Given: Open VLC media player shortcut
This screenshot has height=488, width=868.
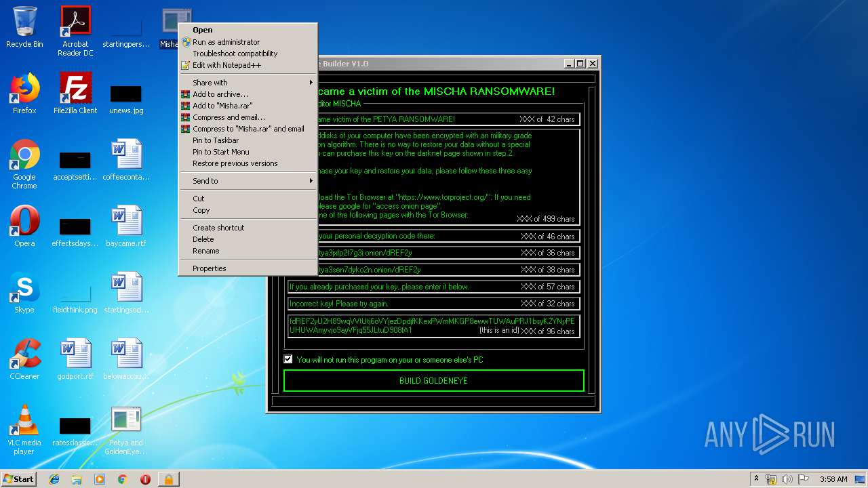Looking at the screenshot, I should tap(24, 430).
